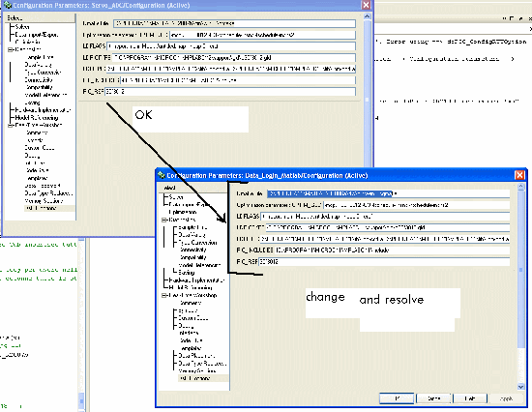The width and height of the screenshot is (532, 412).
Task: Click OK in the Data_Login_Matlab dialog
Action: [397, 398]
